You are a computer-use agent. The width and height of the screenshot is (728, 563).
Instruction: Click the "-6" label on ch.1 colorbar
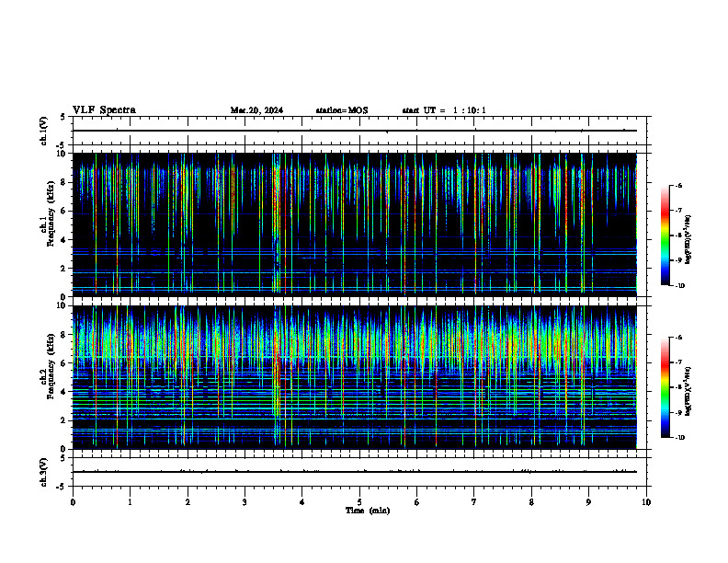click(x=678, y=186)
